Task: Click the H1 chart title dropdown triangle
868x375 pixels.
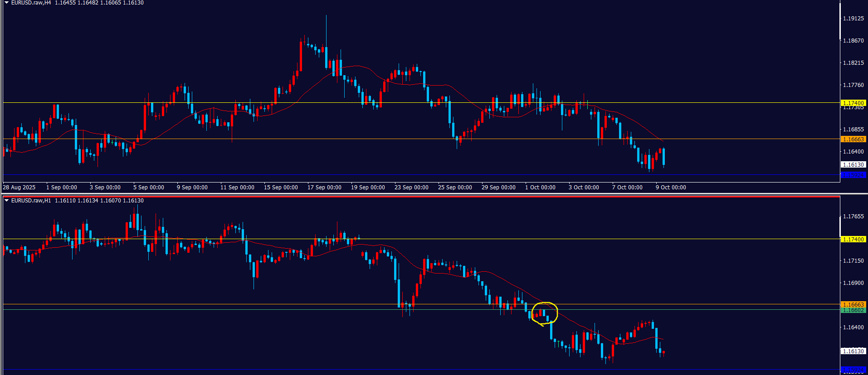Action: pyautogui.click(x=6, y=200)
